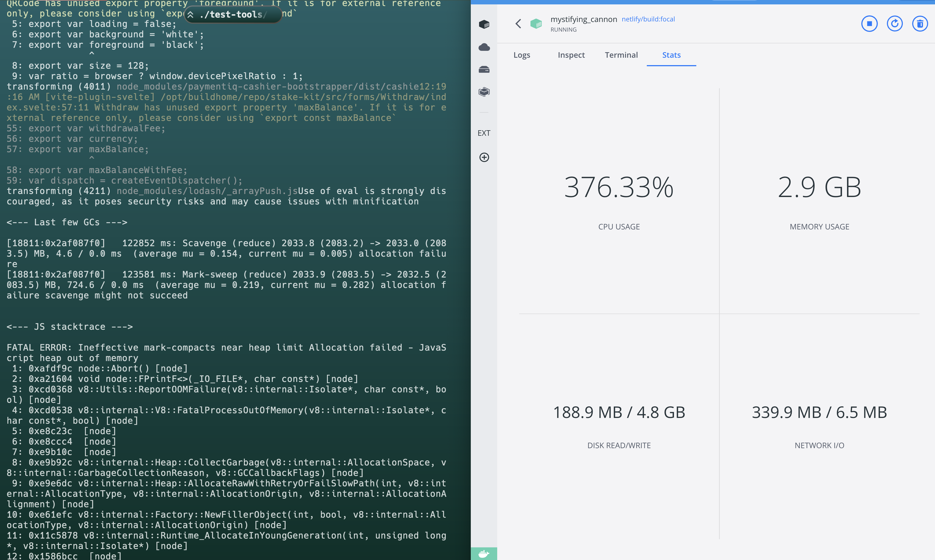Open the EXT section in the sidebar

[484, 133]
